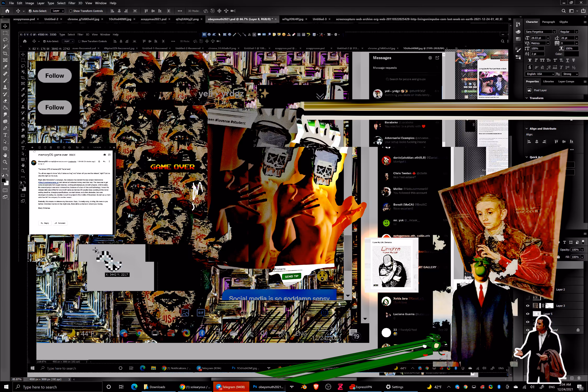Select the Spot Healing Brush in main Tools panel

pyautogui.click(x=5, y=74)
